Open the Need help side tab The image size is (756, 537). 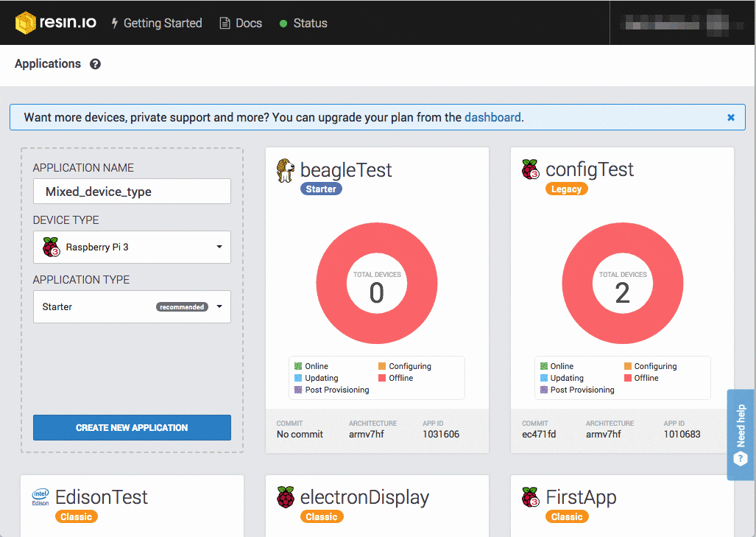click(x=741, y=435)
